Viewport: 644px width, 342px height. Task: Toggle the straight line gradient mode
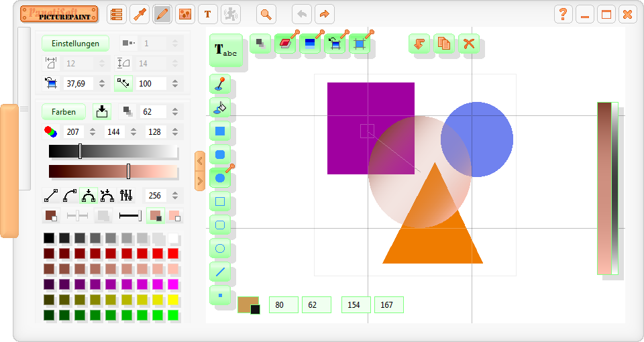(51, 196)
